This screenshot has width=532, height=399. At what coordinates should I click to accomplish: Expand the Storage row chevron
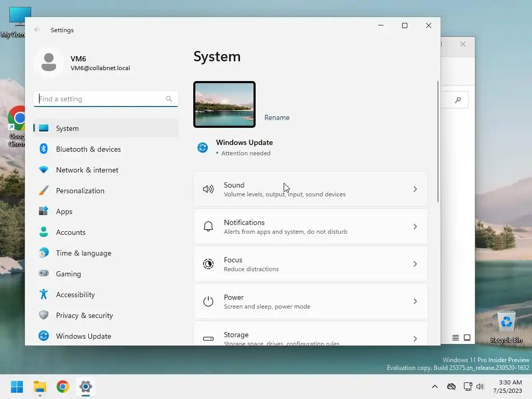click(x=415, y=339)
